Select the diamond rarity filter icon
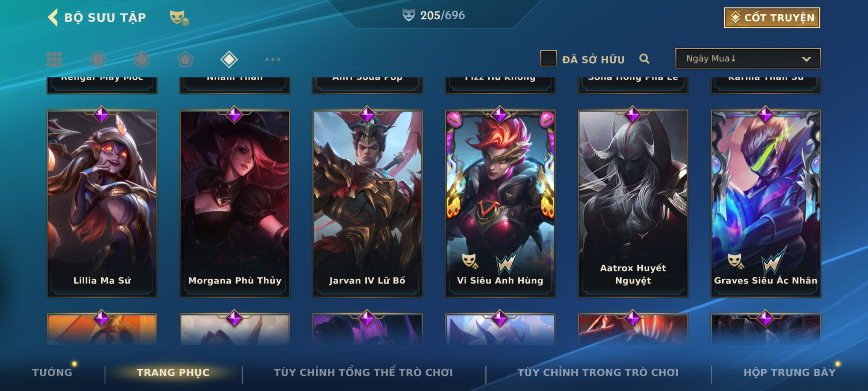This screenshot has width=868, height=391. coord(229,59)
